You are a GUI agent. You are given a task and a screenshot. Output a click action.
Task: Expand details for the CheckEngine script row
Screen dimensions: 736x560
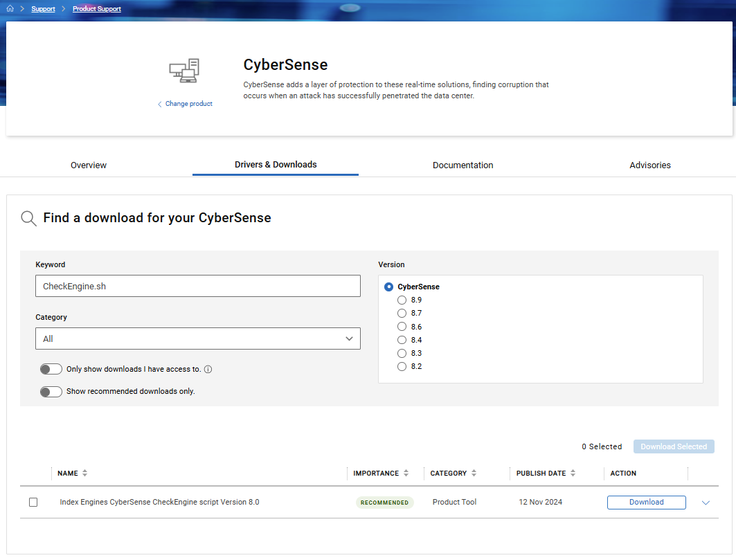706,502
